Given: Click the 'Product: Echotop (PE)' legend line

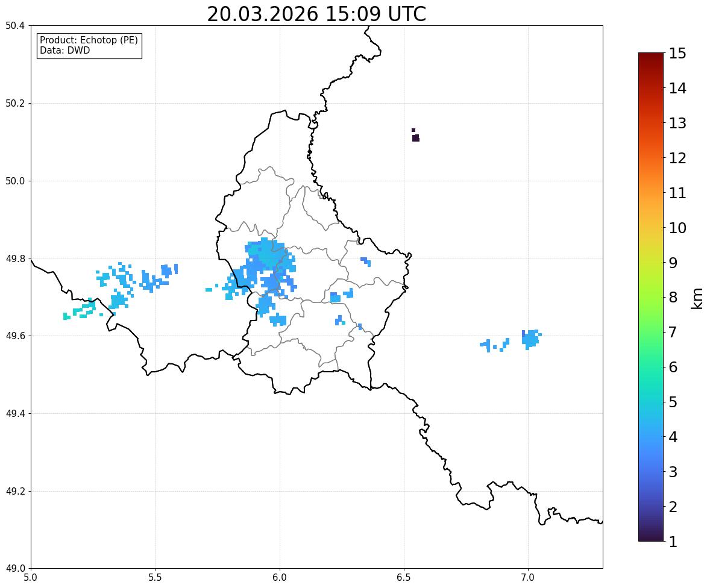Looking at the screenshot, I should click(89, 40).
